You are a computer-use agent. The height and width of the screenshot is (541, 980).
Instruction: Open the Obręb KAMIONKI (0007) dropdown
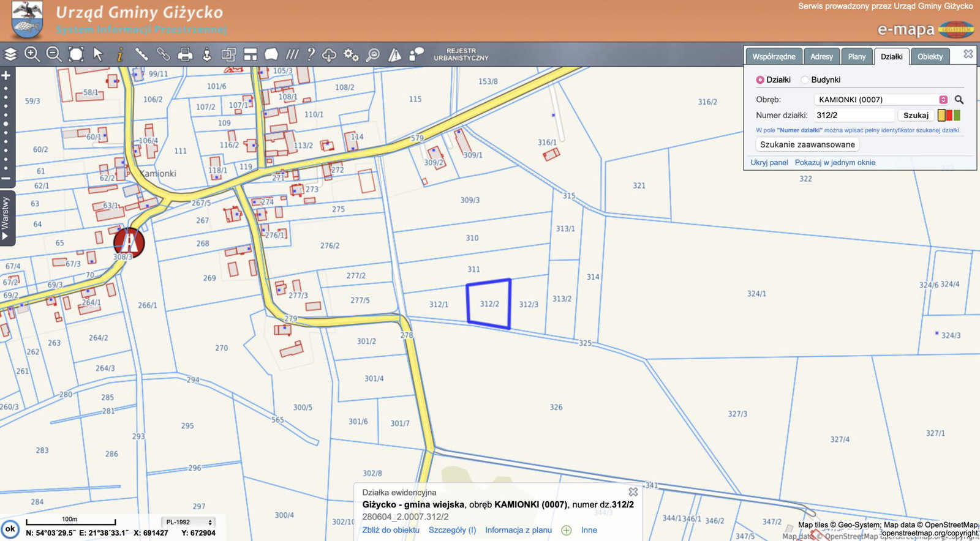click(881, 100)
